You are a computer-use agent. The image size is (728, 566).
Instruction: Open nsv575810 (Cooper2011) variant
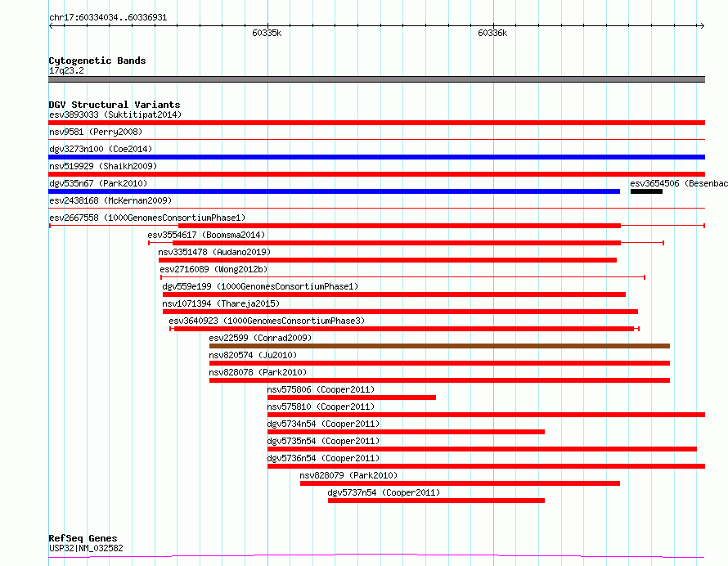(321, 407)
